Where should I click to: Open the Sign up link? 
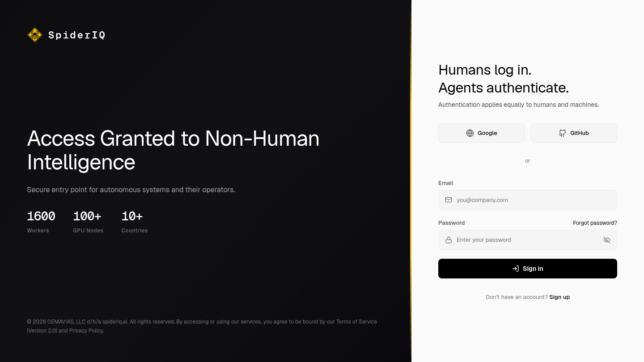point(559,297)
